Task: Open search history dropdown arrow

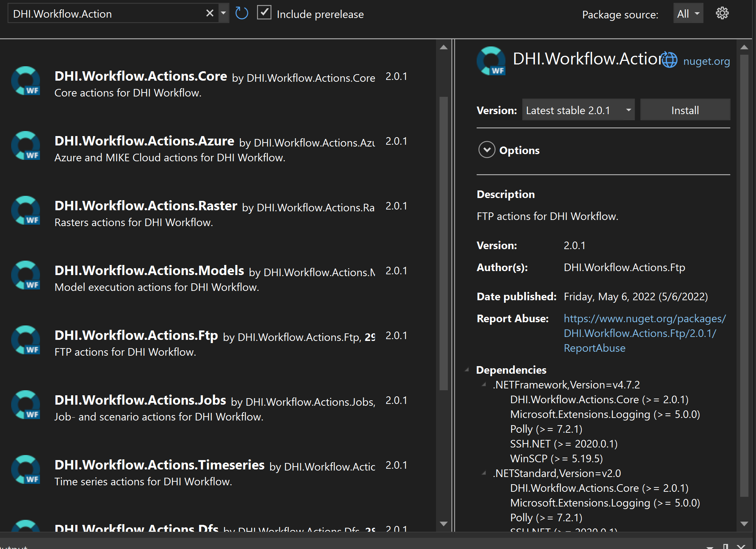Action: (223, 13)
